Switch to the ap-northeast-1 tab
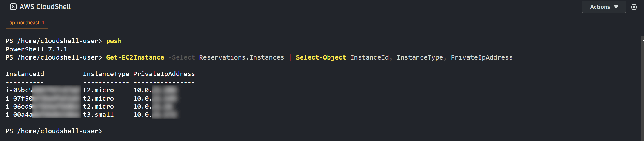 [27, 23]
